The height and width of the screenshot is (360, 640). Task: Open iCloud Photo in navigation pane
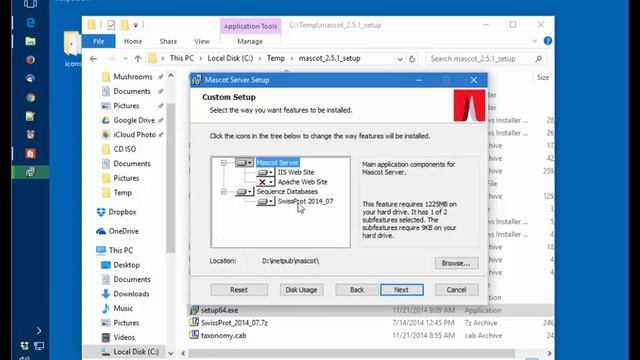(x=134, y=135)
